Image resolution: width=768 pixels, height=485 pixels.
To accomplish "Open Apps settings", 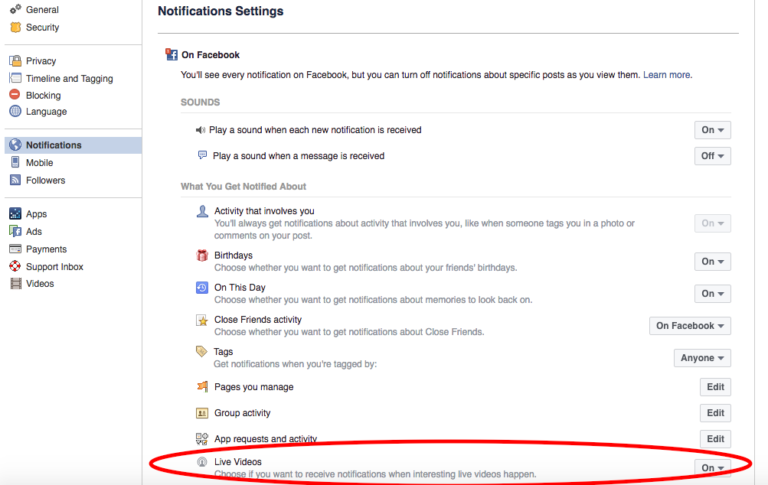I will pos(36,214).
